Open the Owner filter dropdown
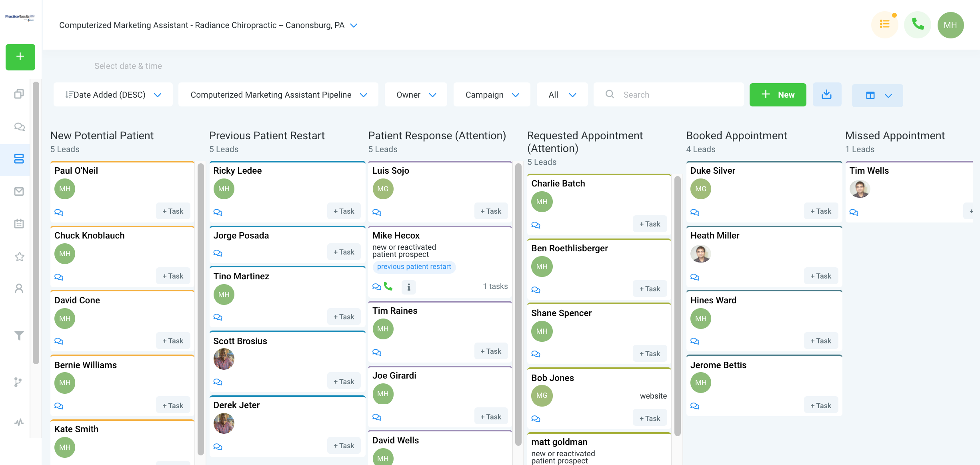The image size is (980, 465). (x=416, y=95)
